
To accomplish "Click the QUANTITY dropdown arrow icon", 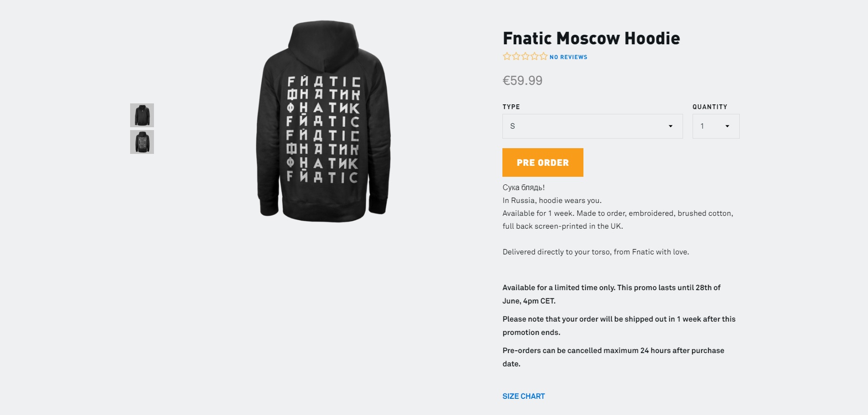I will 727,126.
